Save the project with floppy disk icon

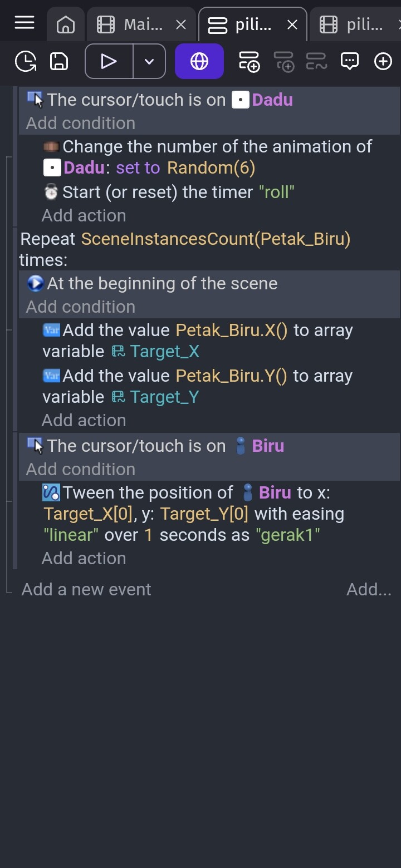pyautogui.click(x=59, y=61)
